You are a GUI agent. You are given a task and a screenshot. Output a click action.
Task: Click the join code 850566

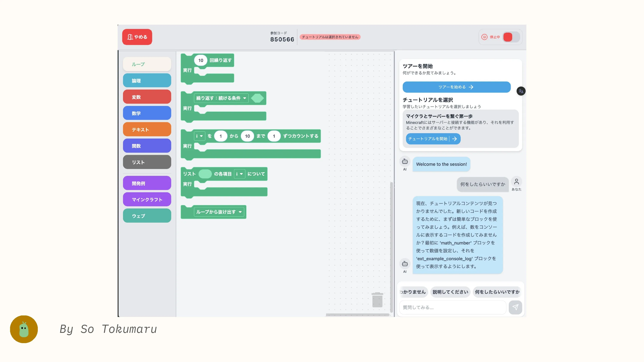[282, 39]
